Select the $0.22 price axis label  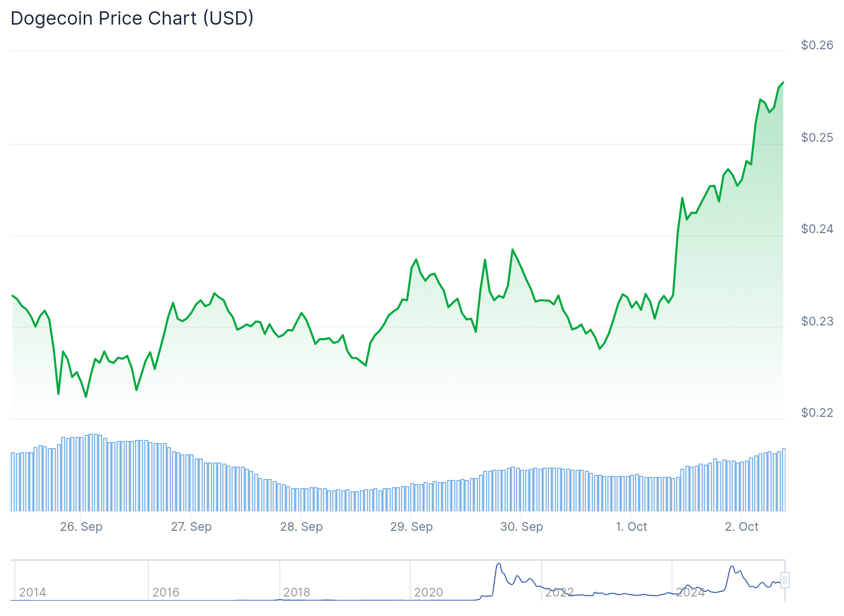tap(817, 413)
